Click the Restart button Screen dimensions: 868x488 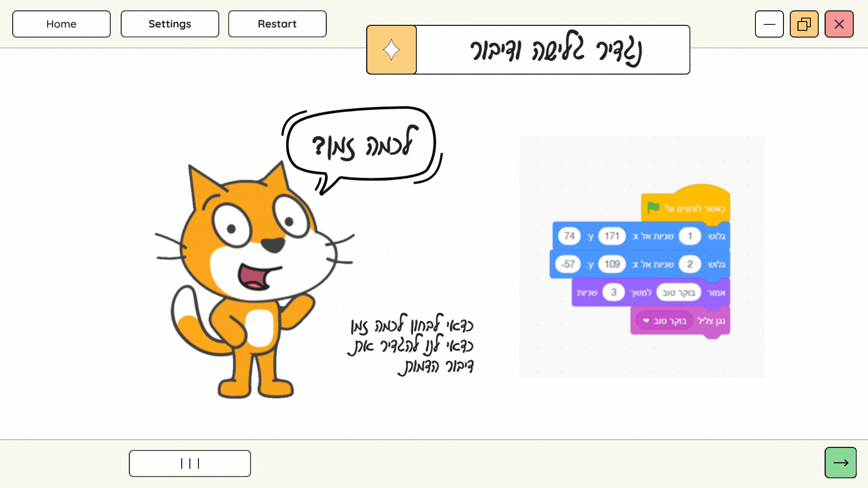pos(277,24)
